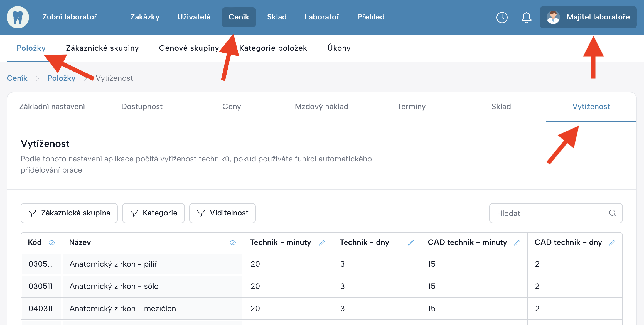Toggle Kód column visibility eye
This screenshot has height=325, width=644.
[x=52, y=243]
